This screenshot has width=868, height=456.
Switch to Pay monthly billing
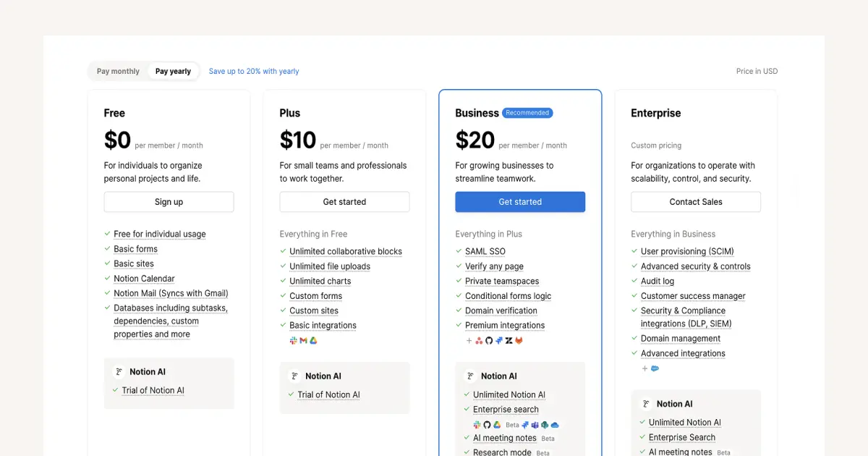117,71
